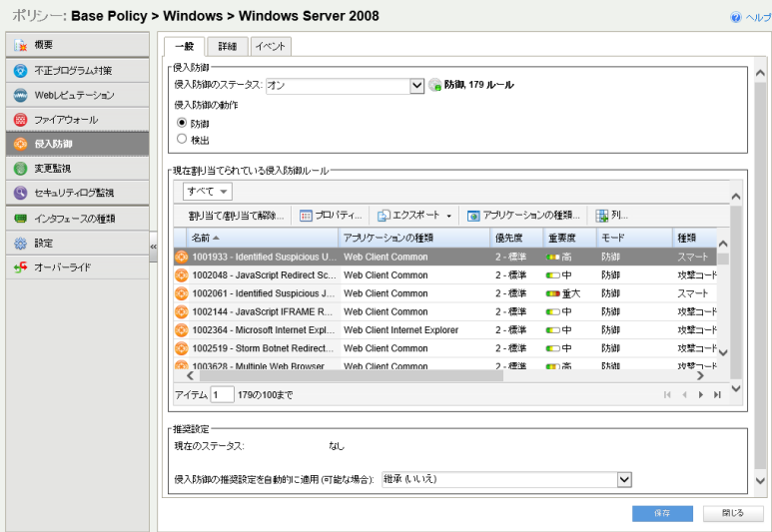772x532 pixels.
Task: Select the 防御 radio button
Action: (182, 123)
